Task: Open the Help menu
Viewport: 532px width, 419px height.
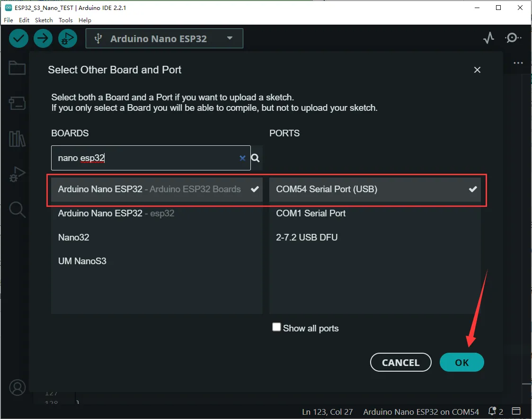Action: pos(85,20)
